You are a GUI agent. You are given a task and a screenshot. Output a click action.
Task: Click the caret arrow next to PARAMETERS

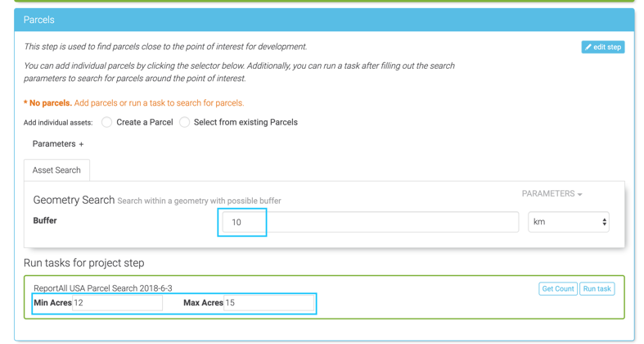coord(580,195)
